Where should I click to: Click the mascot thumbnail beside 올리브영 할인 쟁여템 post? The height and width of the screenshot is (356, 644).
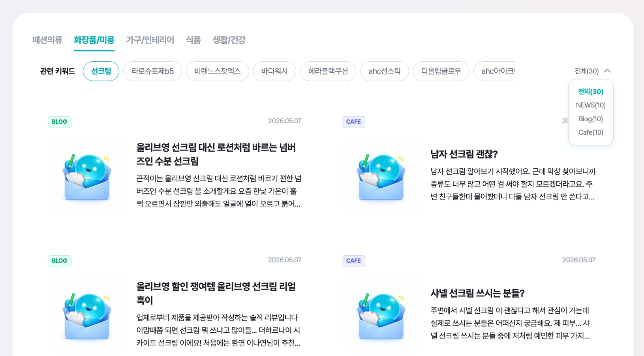(x=86, y=315)
